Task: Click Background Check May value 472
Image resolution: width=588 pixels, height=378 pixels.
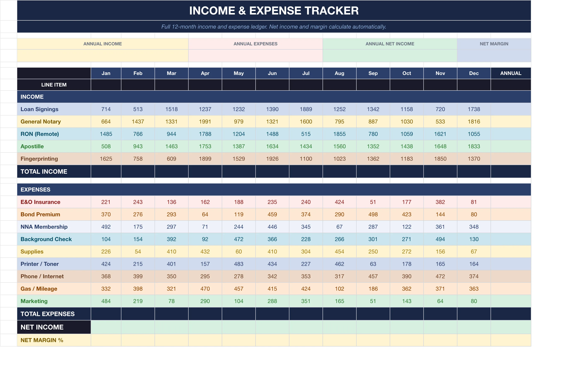Action: (x=239, y=239)
